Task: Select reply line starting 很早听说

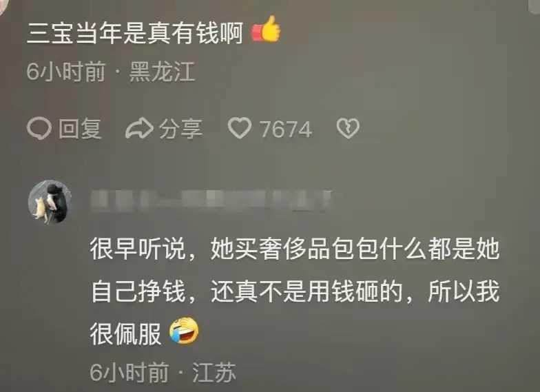Action: 295,249
